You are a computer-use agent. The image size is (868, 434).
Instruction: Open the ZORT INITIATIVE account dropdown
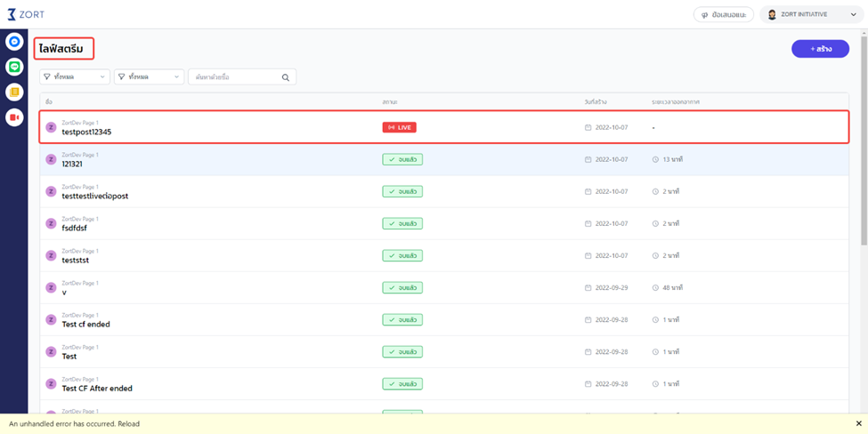click(812, 14)
